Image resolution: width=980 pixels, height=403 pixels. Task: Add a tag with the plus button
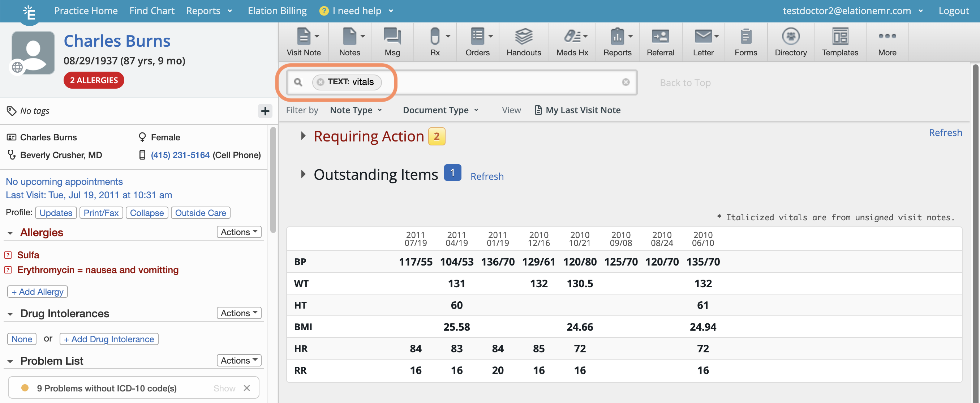click(265, 111)
